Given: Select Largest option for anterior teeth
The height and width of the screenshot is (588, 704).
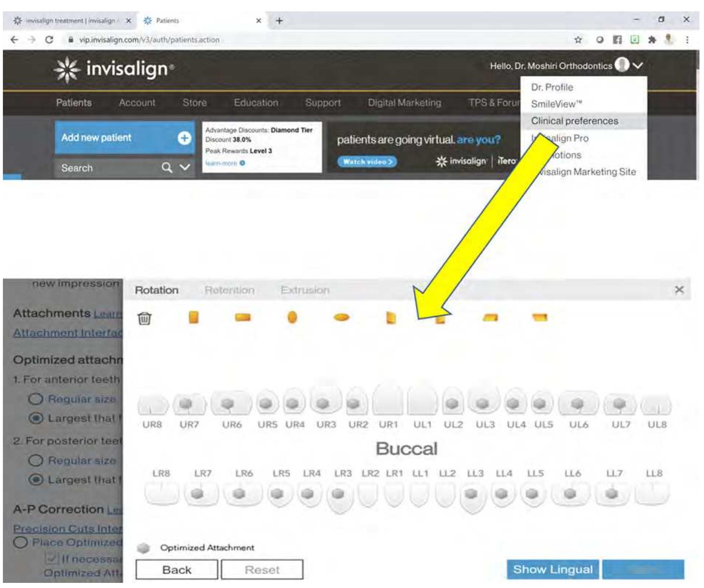Looking at the screenshot, I should [36, 418].
